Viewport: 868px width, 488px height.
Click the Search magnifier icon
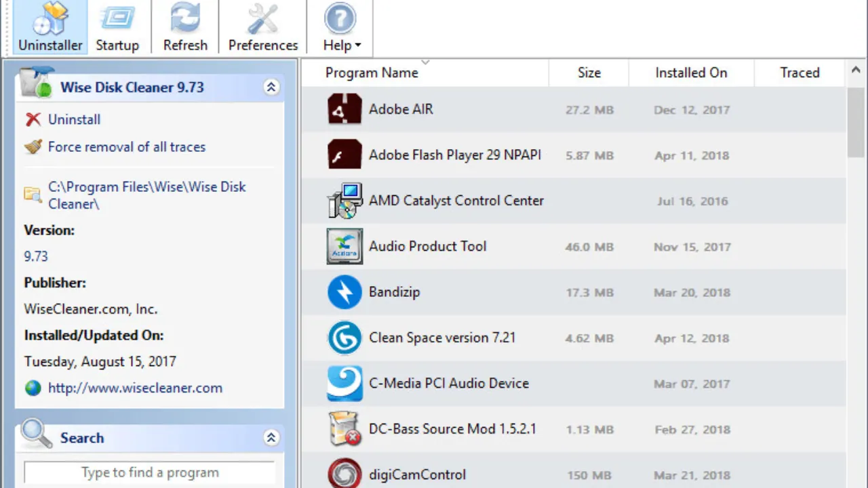36,434
